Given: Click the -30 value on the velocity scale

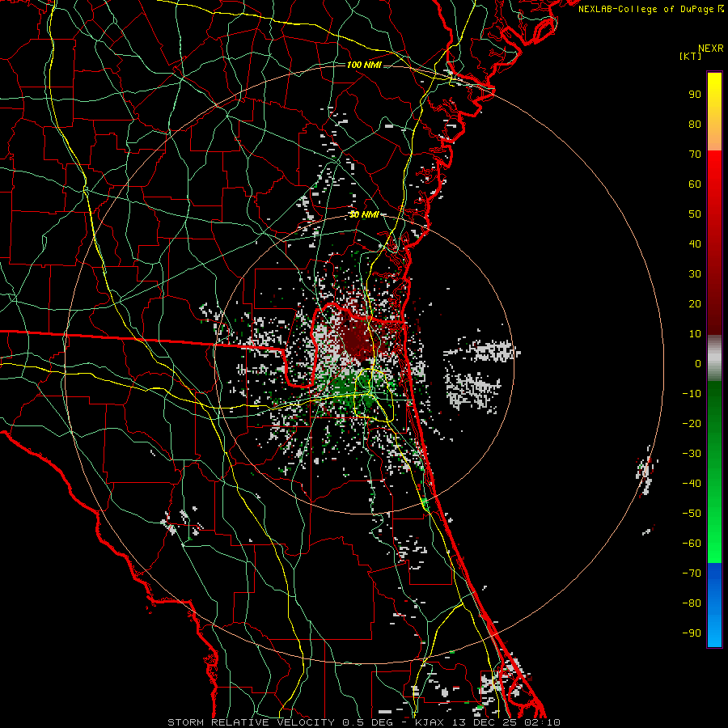Looking at the screenshot, I should click(692, 454).
